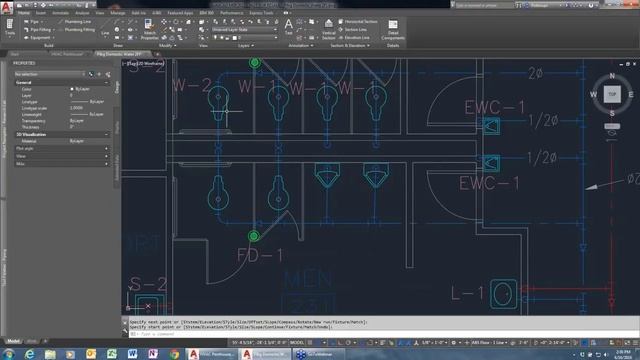640x360 pixels.
Task: Click the Linetype scale value 1.0000
Action: [76, 108]
